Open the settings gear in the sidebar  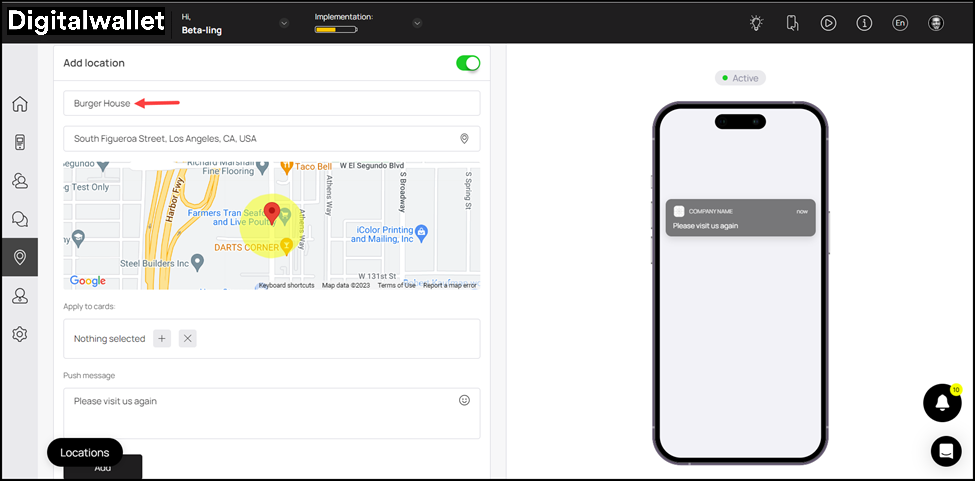(x=19, y=334)
